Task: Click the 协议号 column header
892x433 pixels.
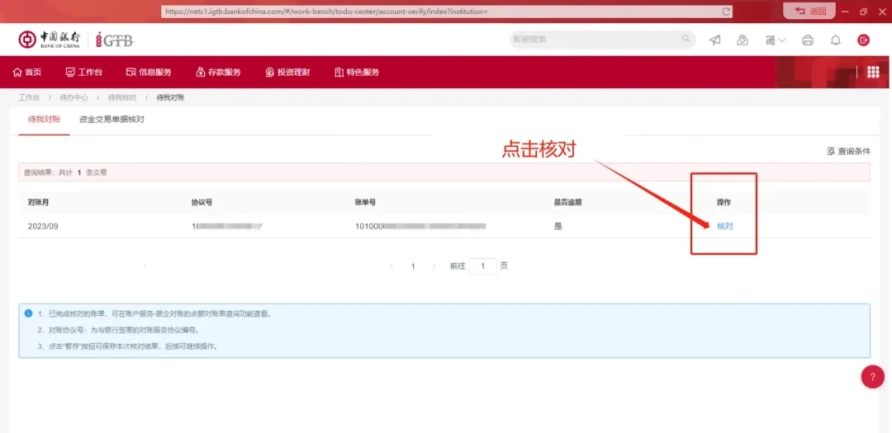Action: 203,202
